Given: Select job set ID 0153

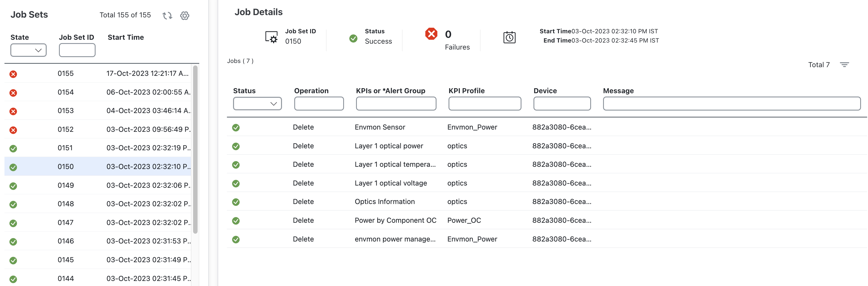Looking at the screenshot, I should (x=65, y=111).
